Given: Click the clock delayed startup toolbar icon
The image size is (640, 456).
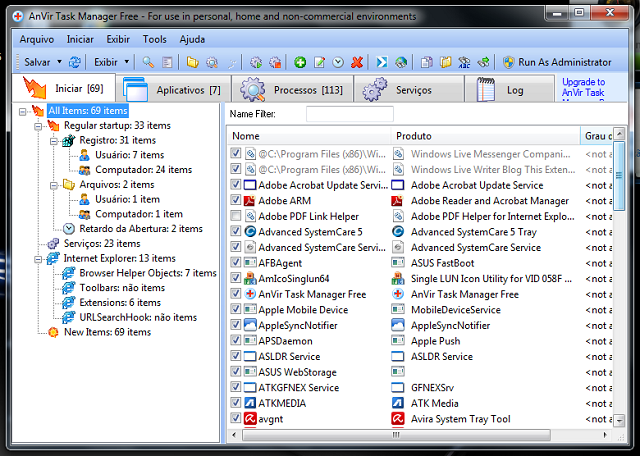Looking at the screenshot, I should tap(338, 62).
